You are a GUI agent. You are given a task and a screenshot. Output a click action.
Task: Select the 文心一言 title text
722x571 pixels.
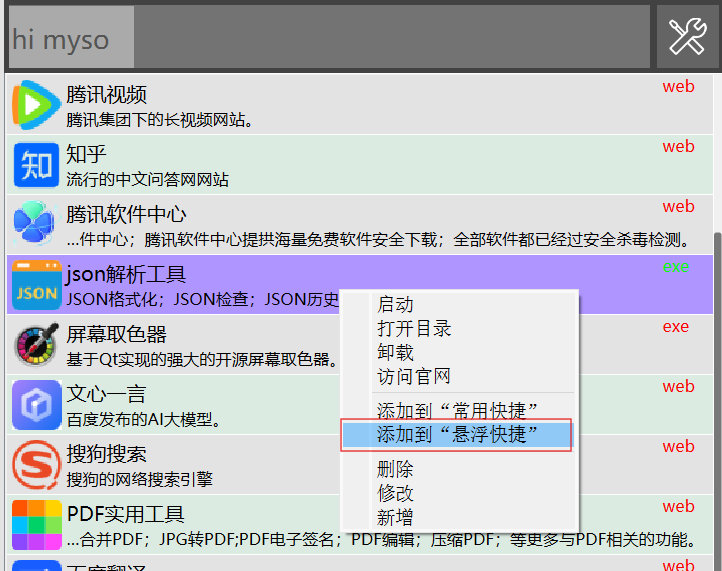(106, 394)
